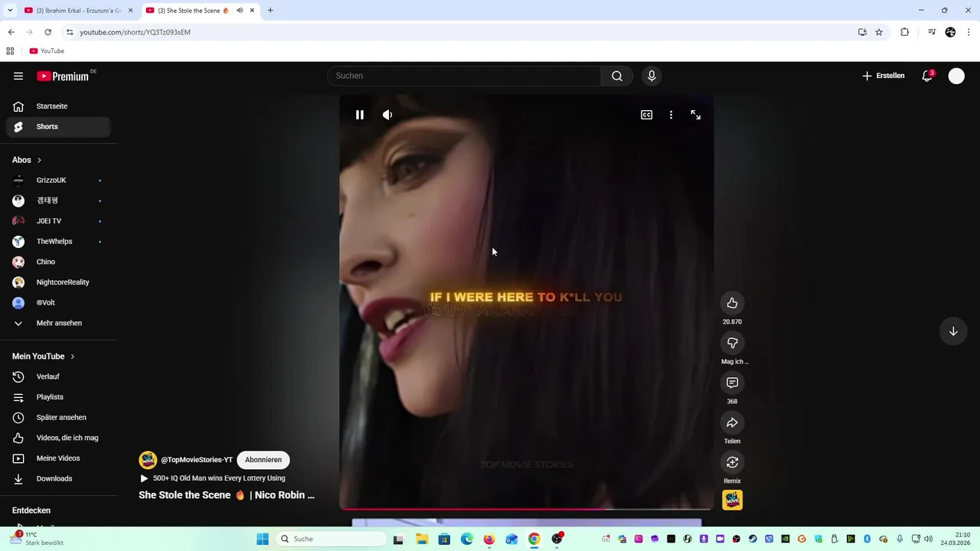Mute the Short using the speaker icon
The width and height of the screenshot is (980, 551).
[x=387, y=115]
